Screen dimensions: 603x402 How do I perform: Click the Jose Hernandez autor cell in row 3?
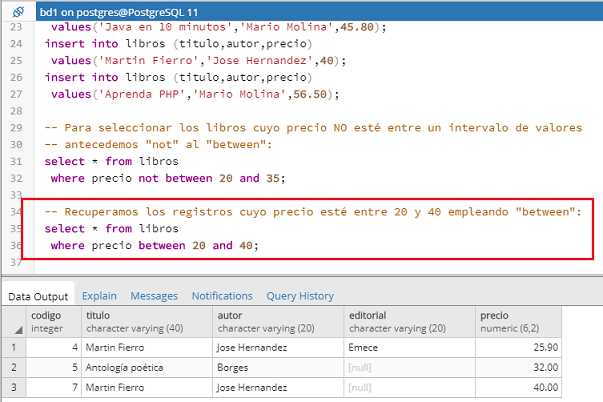278,387
